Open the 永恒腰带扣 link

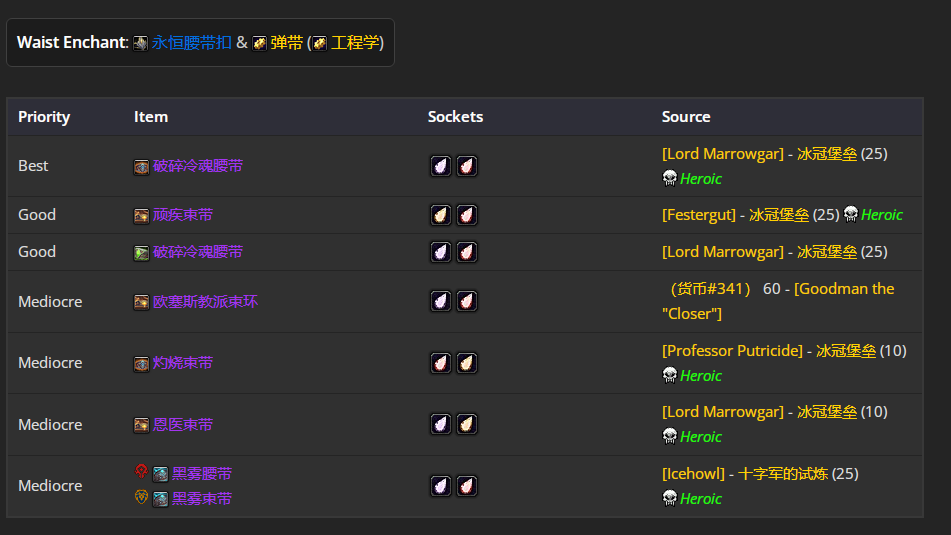191,43
